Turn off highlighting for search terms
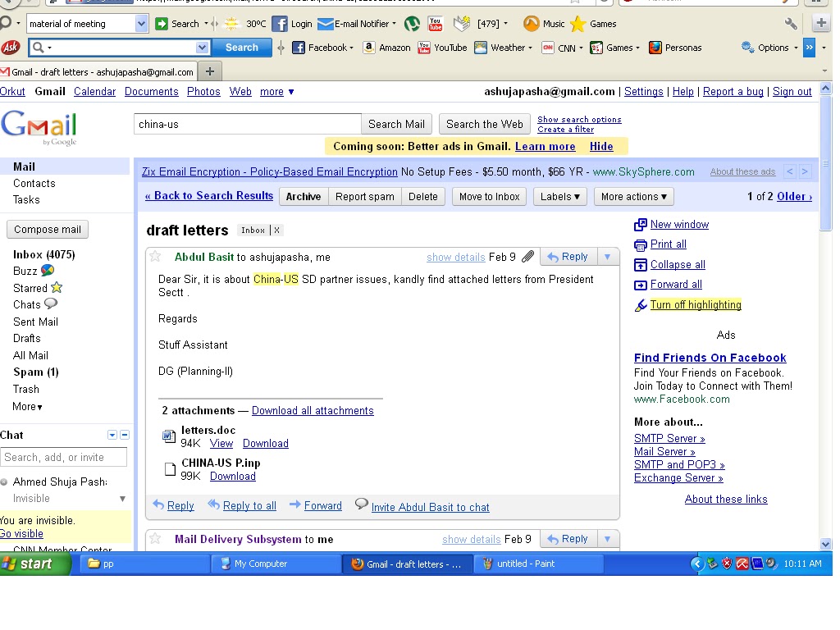Image resolution: width=840 pixels, height=630 pixels. (x=696, y=304)
